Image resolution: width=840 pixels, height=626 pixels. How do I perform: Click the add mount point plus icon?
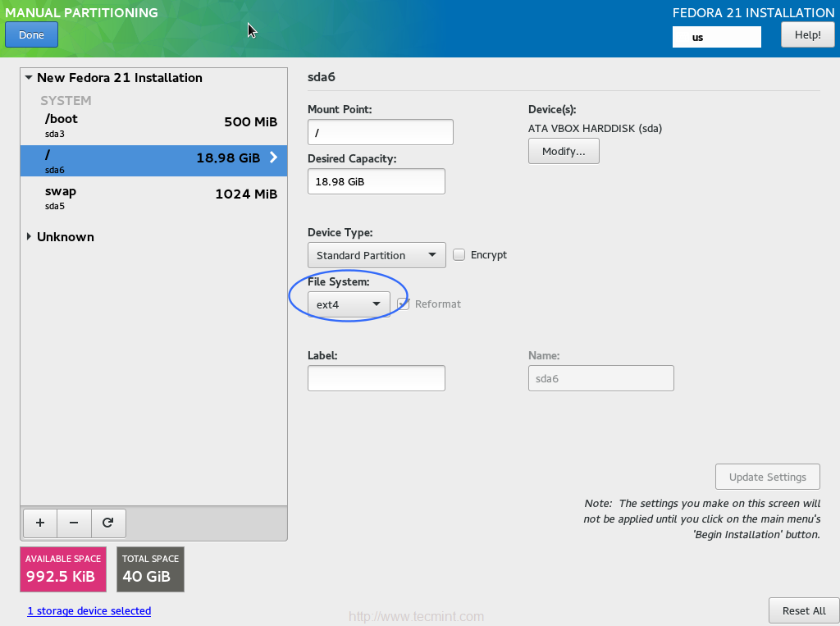point(40,523)
